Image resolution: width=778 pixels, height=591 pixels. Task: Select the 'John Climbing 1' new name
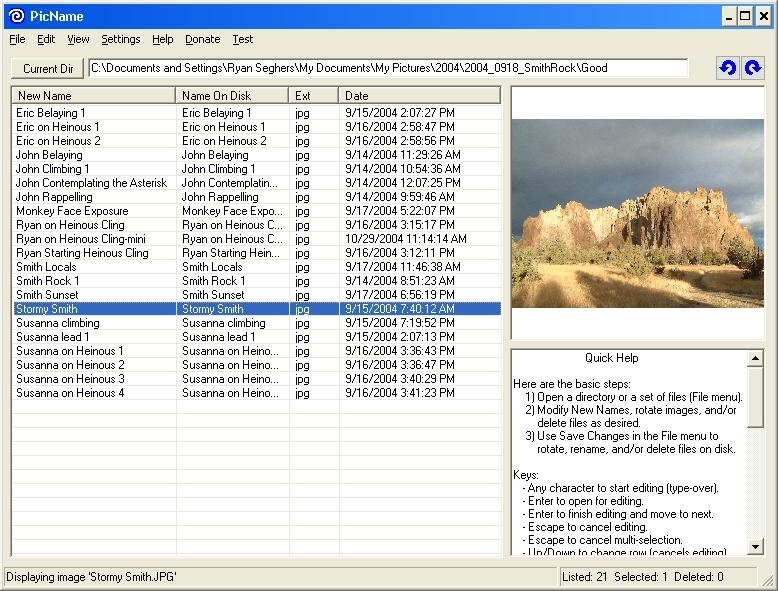coord(53,169)
